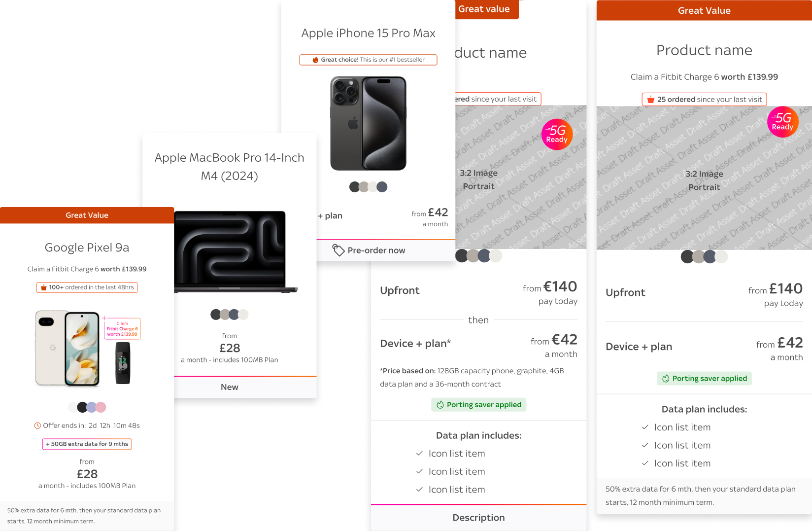Click the 5G Ready badge on the right card
Screen dimensions: 812x531
[x=782, y=122]
